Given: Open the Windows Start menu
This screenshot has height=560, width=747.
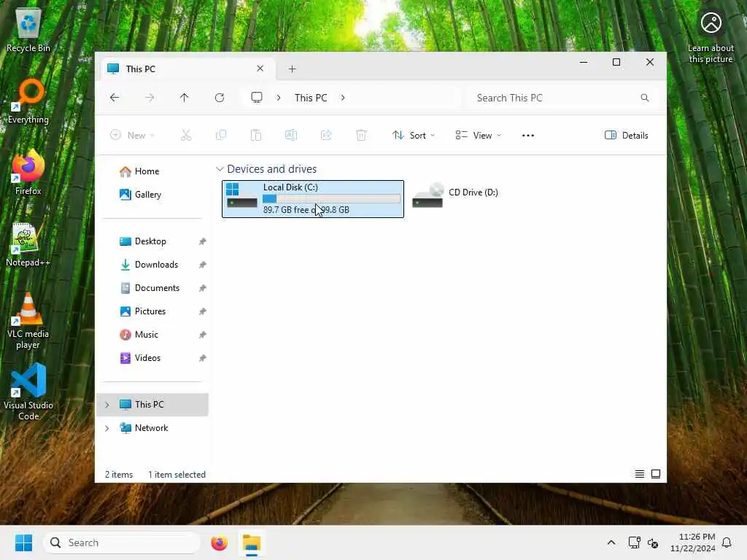Looking at the screenshot, I should tap(23, 542).
